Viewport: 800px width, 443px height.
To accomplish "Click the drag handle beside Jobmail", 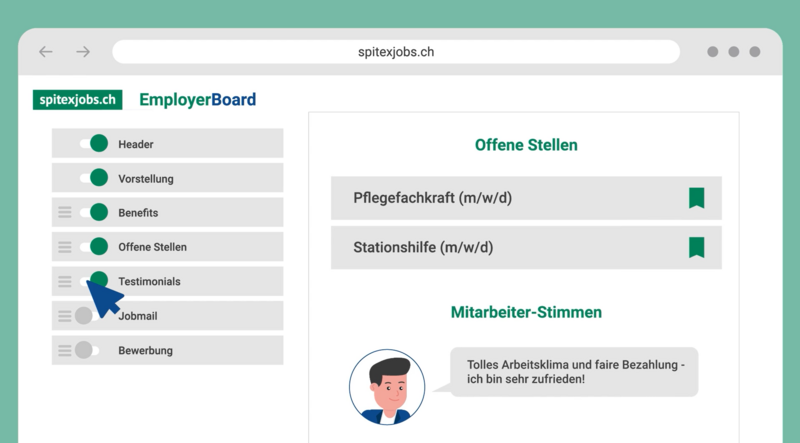I will 65,315.
